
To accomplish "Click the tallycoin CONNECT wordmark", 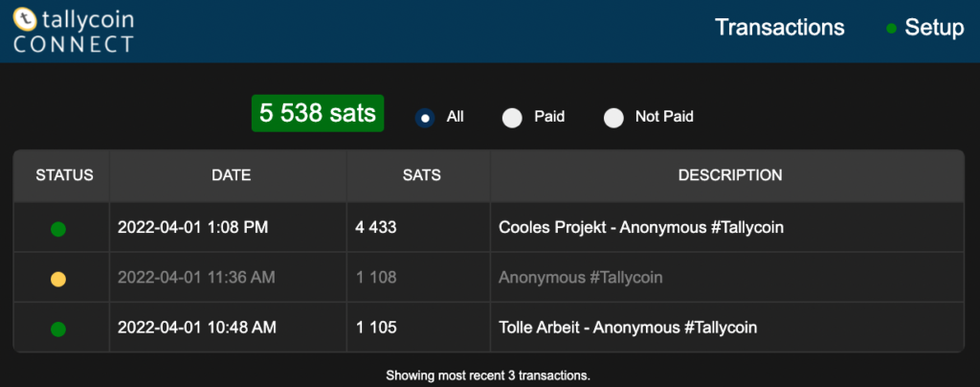I will tap(74, 31).
